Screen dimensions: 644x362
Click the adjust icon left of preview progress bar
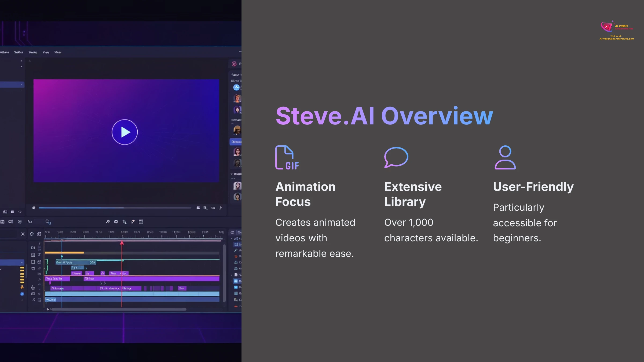coord(34,208)
